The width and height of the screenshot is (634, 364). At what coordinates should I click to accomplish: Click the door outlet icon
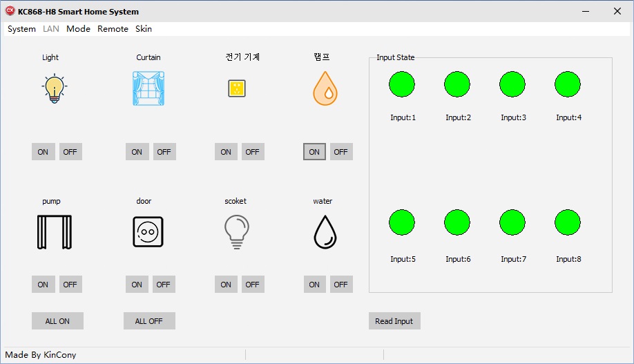[x=148, y=231]
